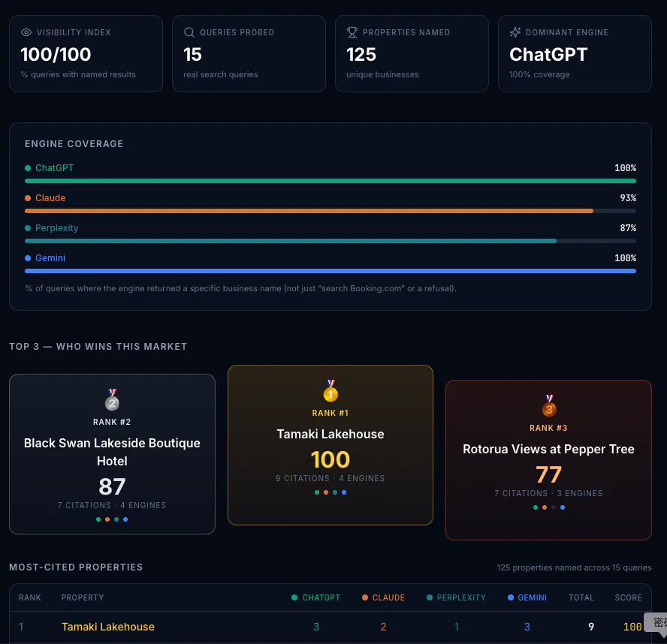
Task: Click the bronze medal icon on Rotorua Views card
Action: click(549, 405)
